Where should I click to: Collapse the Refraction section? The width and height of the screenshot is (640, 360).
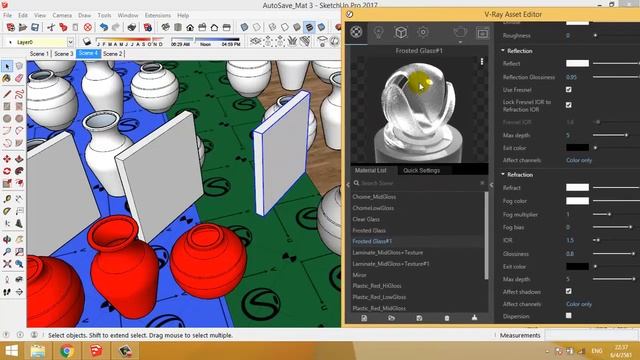pos(503,174)
